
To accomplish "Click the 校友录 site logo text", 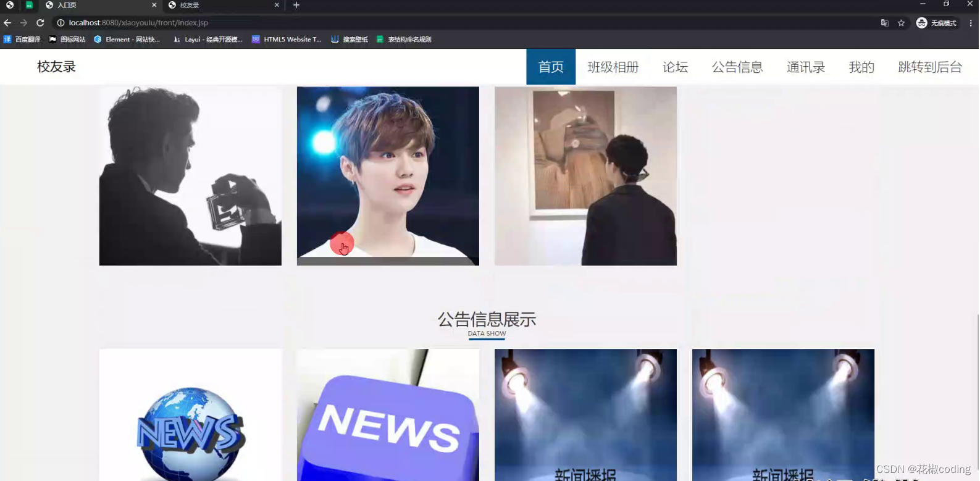I will click(x=56, y=67).
